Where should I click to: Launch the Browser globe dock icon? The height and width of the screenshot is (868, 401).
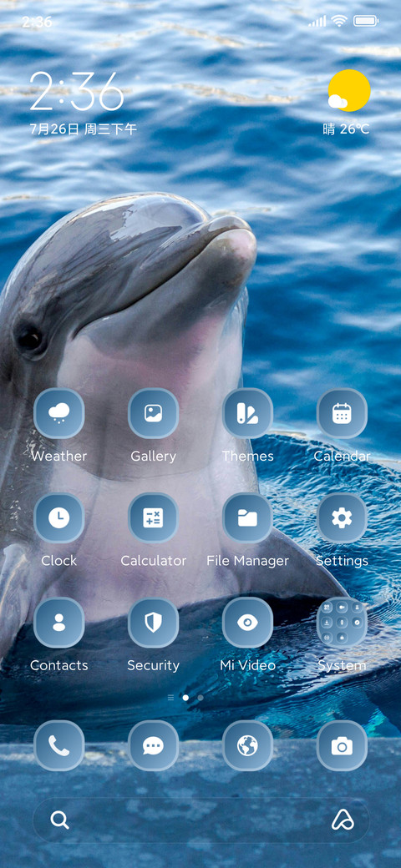coord(247,745)
